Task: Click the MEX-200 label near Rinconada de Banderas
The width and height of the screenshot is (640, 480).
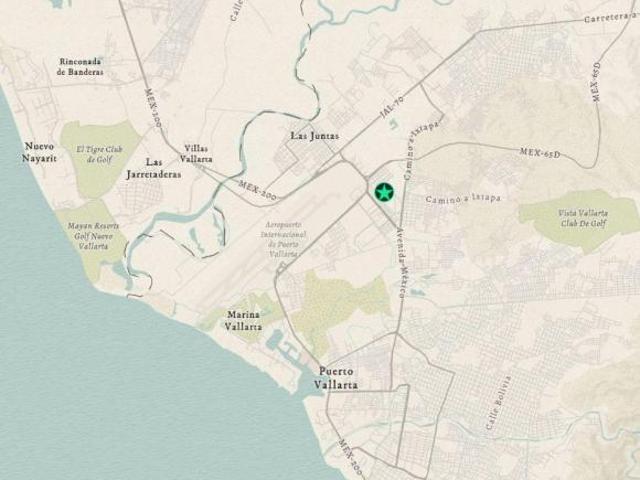Action: [153, 109]
